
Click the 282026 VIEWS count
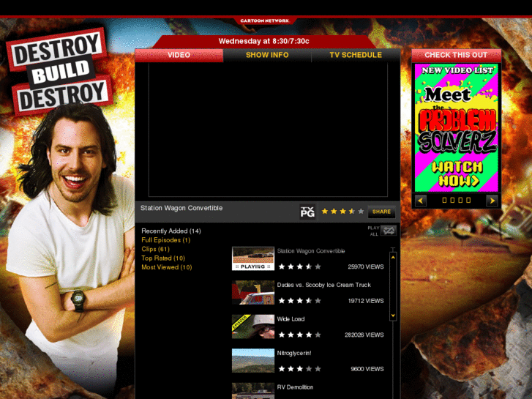[x=364, y=335]
